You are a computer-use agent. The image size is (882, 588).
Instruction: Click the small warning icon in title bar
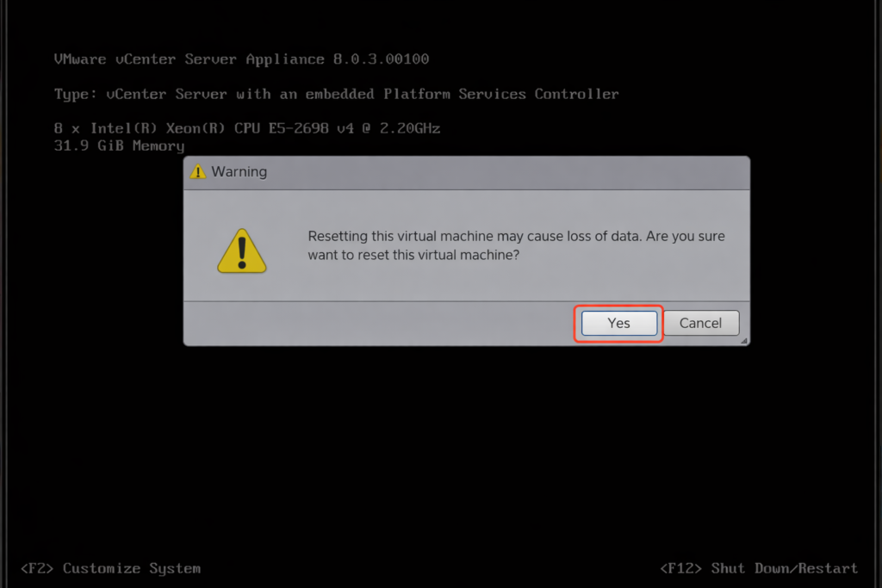tap(198, 171)
